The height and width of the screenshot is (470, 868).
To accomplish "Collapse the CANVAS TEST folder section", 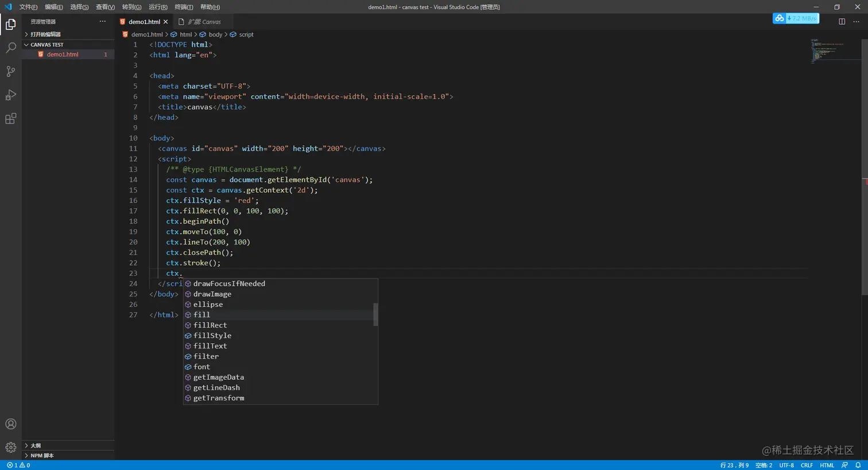I will click(x=46, y=45).
